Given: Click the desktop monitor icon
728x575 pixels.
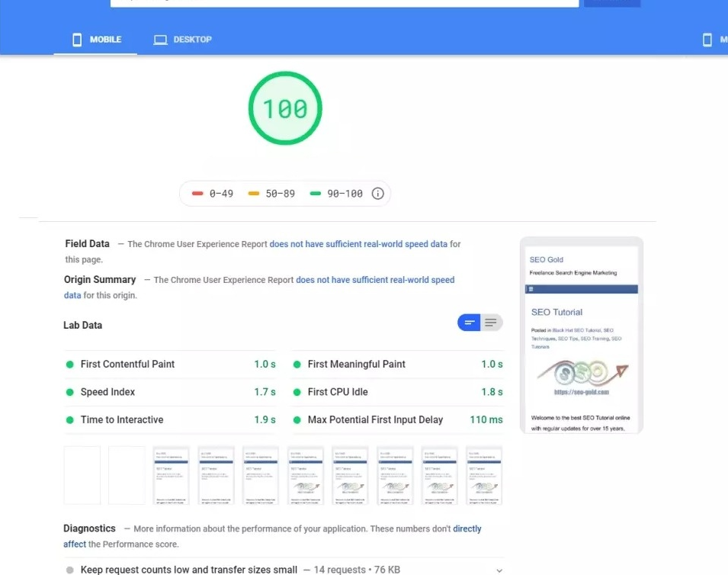Looking at the screenshot, I should 160,40.
